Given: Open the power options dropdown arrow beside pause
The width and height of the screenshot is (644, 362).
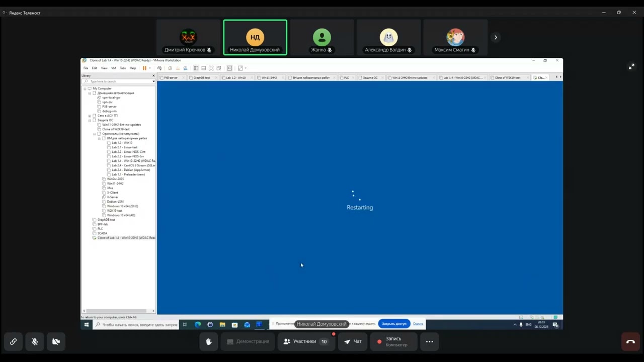Looking at the screenshot, I should click(149, 68).
